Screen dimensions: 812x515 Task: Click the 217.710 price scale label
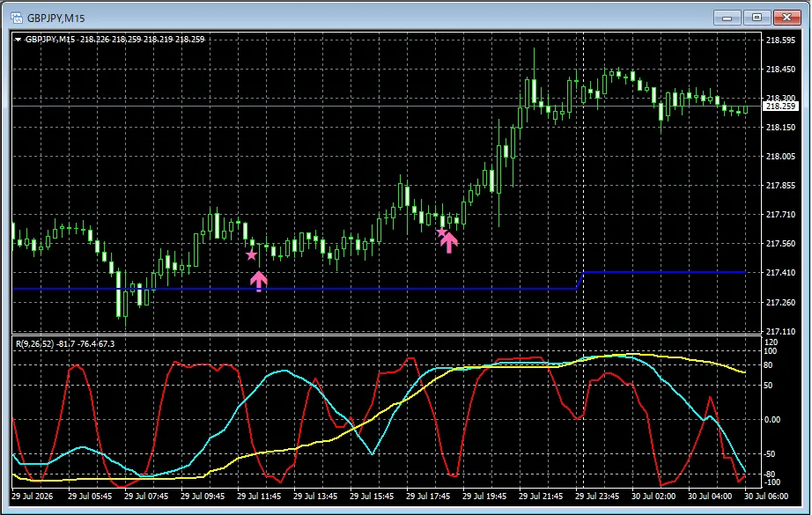tap(780, 214)
